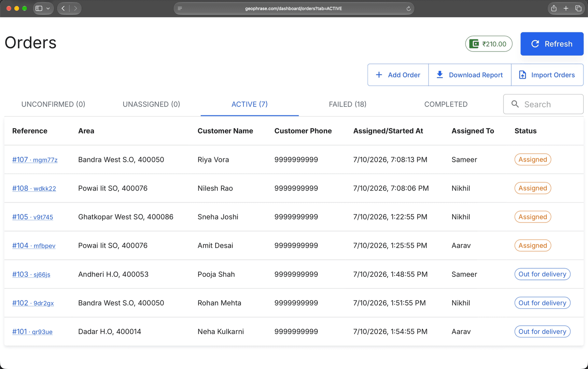The image size is (588, 369).
Task: Click the Download Report button
Action: pyautogui.click(x=470, y=75)
